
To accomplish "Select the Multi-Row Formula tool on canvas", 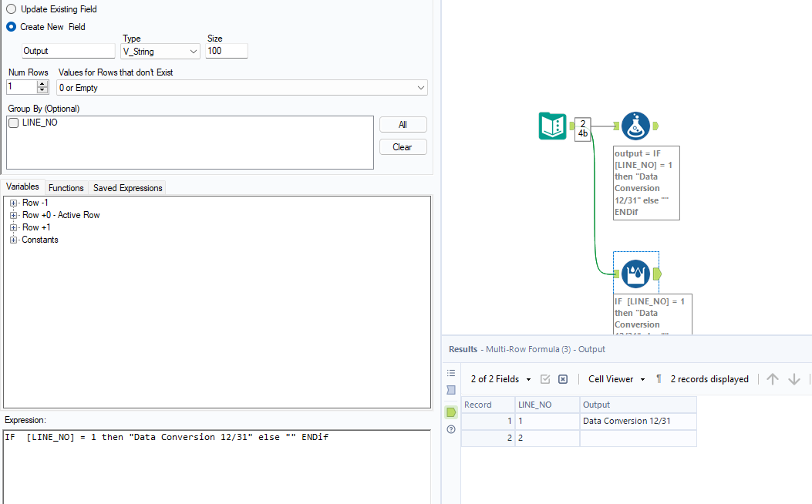I will 635,273.
